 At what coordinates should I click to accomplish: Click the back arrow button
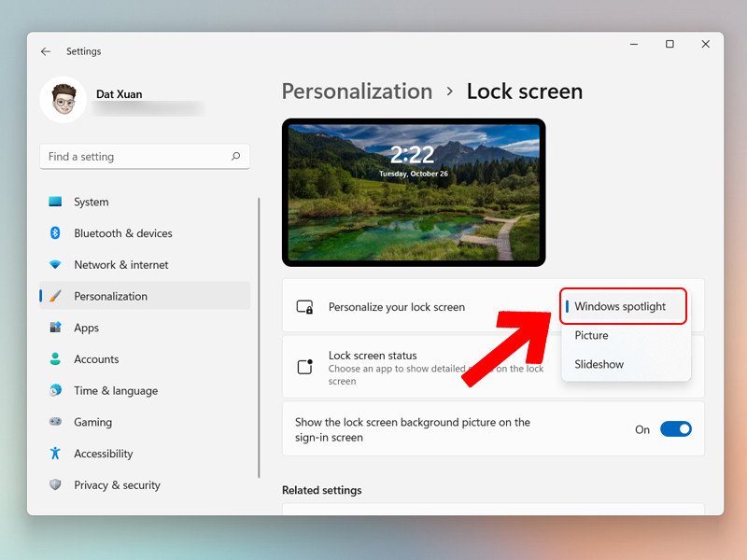(x=46, y=51)
